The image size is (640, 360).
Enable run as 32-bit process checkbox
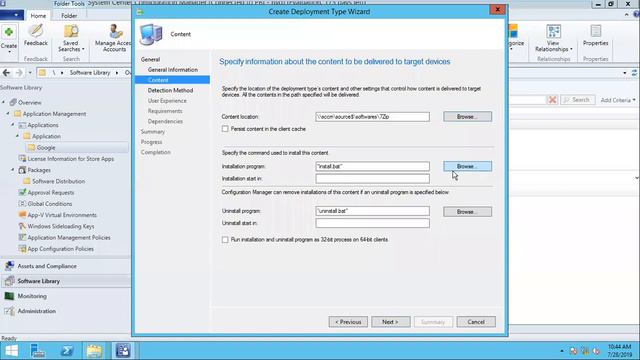(225, 240)
